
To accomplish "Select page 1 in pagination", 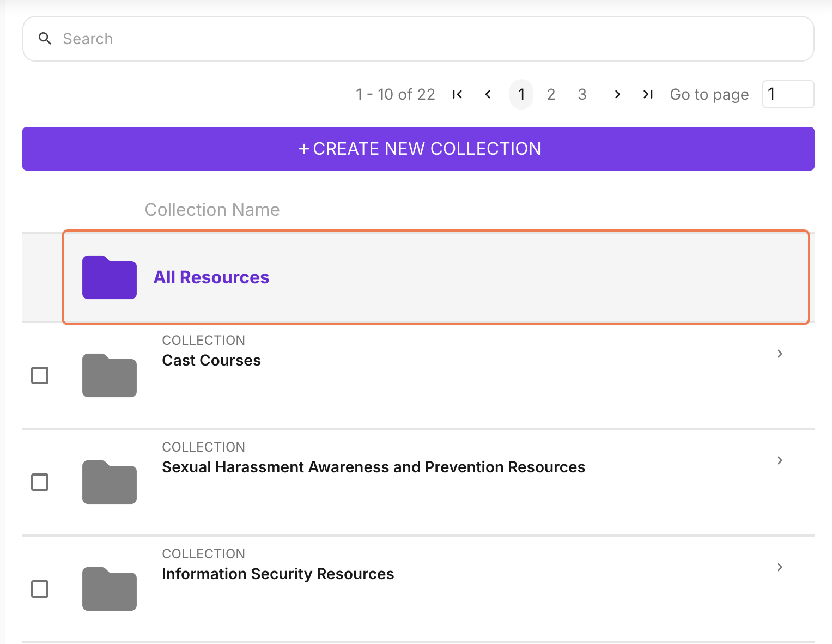I will (521, 94).
